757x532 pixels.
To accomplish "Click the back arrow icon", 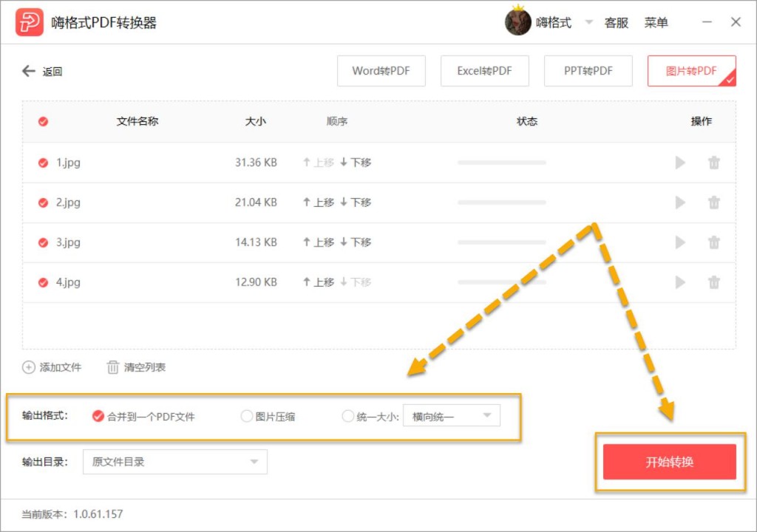I will click(x=29, y=71).
